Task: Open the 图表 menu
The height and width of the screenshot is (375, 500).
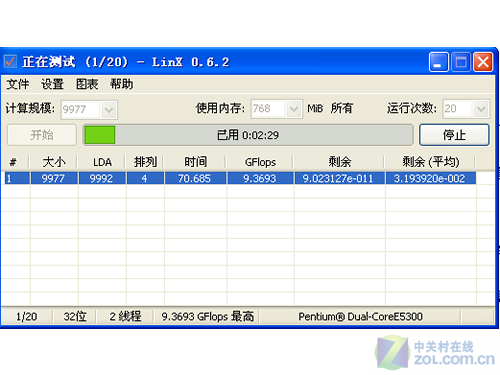Action: 87,84
